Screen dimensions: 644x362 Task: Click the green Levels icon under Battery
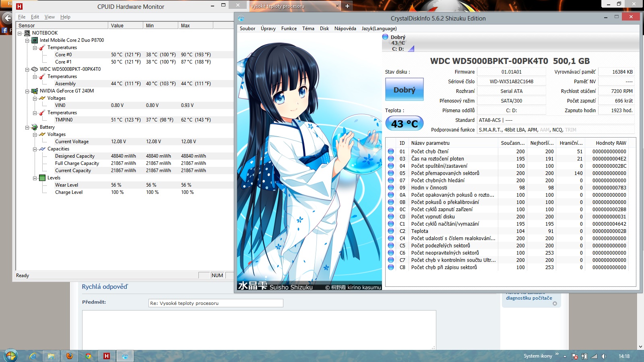click(x=42, y=178)
